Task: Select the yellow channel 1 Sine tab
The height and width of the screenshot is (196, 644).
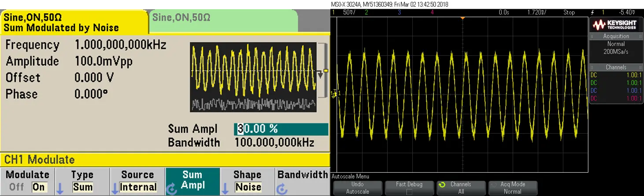Action: click(x=74, y=22)
